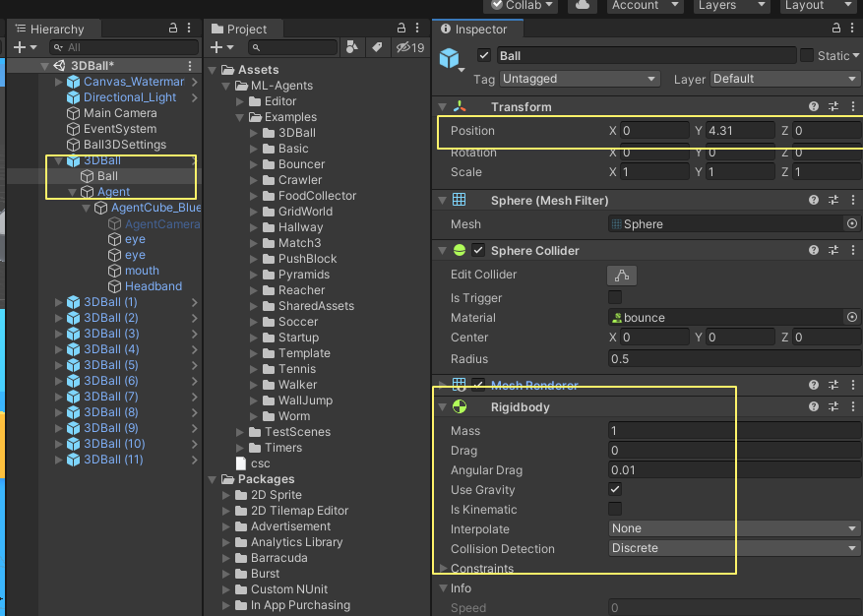Open the Layers menu

pos(731,5)
